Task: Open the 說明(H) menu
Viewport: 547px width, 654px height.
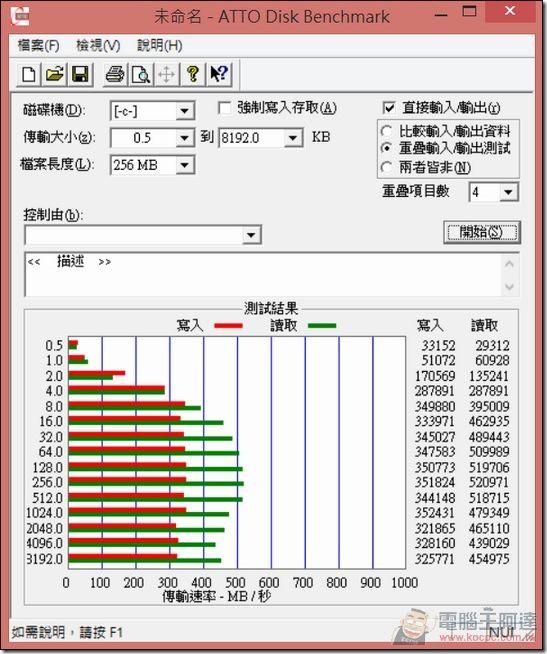Action: [159, 45]
